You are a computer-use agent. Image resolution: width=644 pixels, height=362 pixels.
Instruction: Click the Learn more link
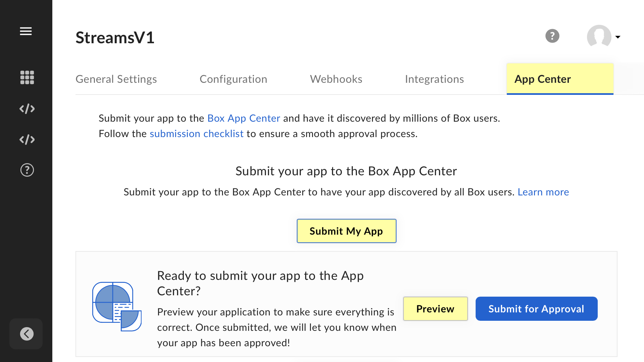tap(543, 192)
